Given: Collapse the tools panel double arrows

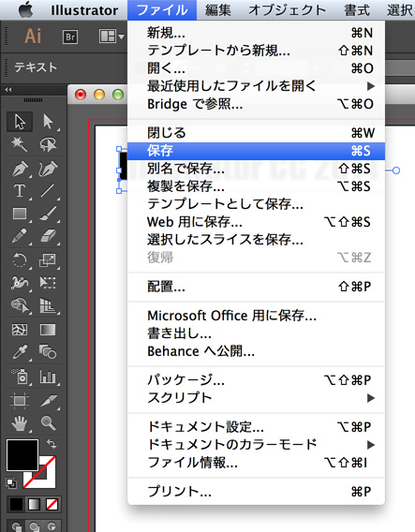Looking at the screenshot, I should pos(8,90).
